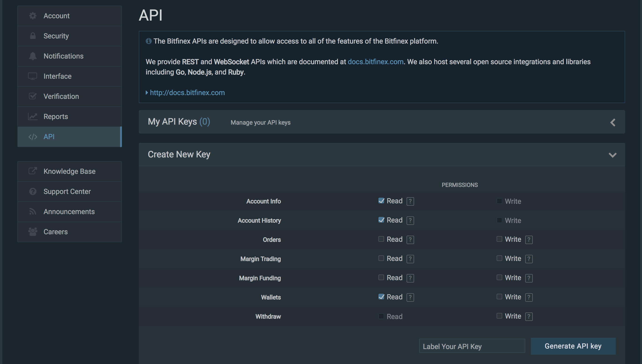Uncheck Wallets Read checkbox

(x=381, y=297)
